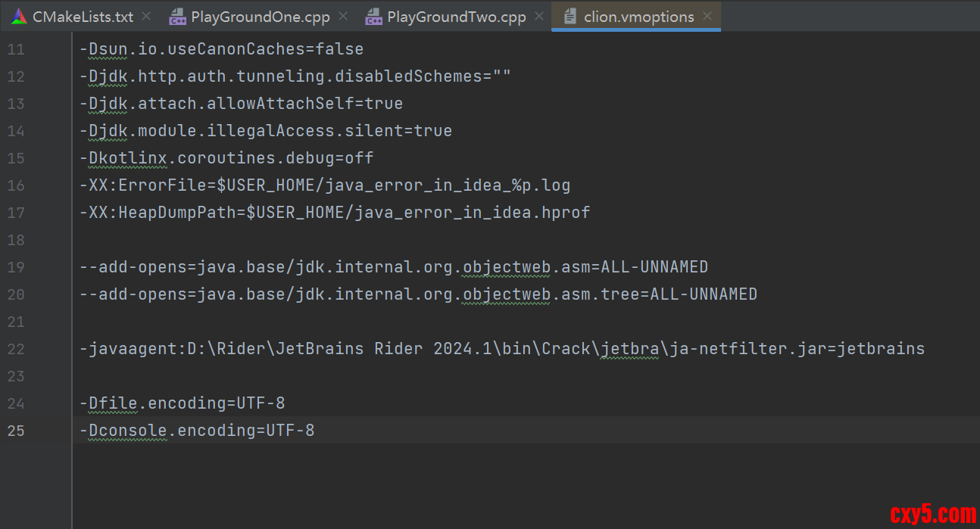Click line number 11 in the gutter
980x529 pixels.
pyautogui.click(x=16, y=50)
